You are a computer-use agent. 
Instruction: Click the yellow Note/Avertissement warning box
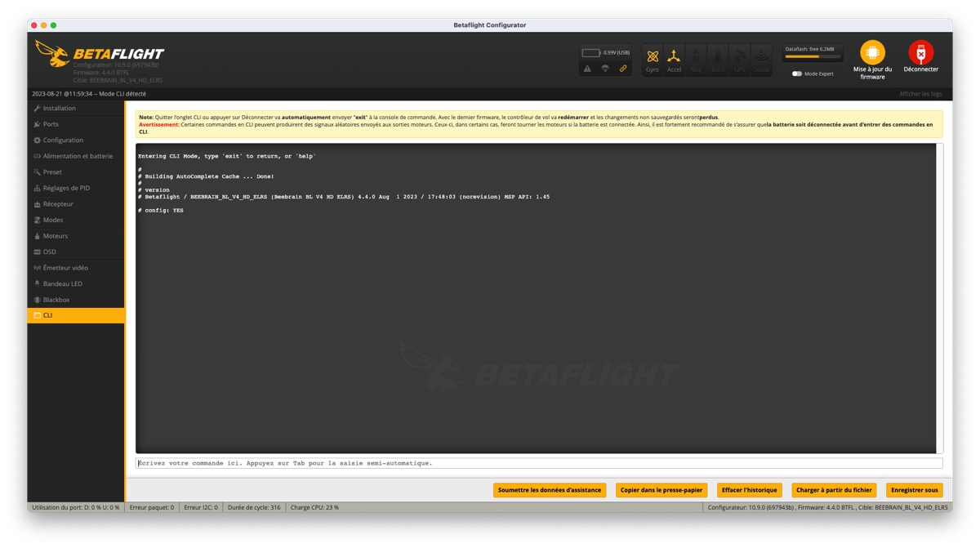click(539, 124)
